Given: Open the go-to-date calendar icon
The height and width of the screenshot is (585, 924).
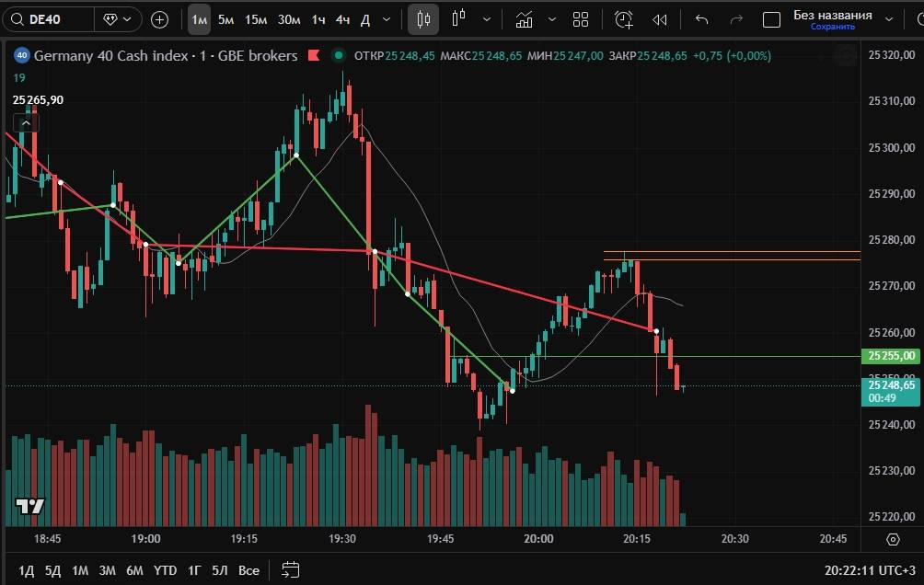Looking at the screenshot, I should [291, 570].
